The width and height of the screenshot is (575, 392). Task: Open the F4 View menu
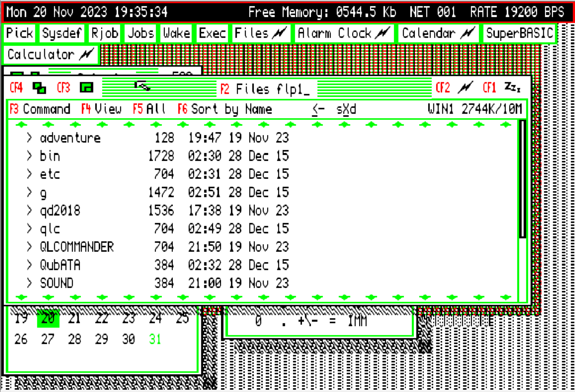[x=102, y=109]
